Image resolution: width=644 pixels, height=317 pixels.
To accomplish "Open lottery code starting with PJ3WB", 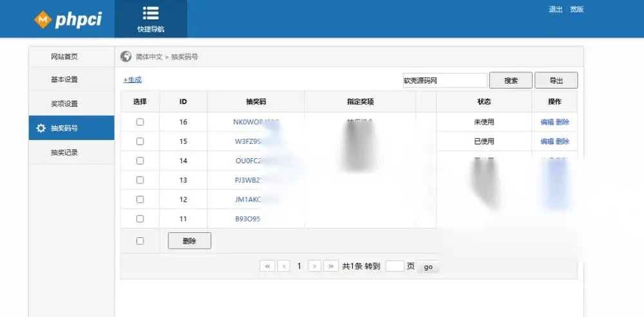I will pos(249,180).
